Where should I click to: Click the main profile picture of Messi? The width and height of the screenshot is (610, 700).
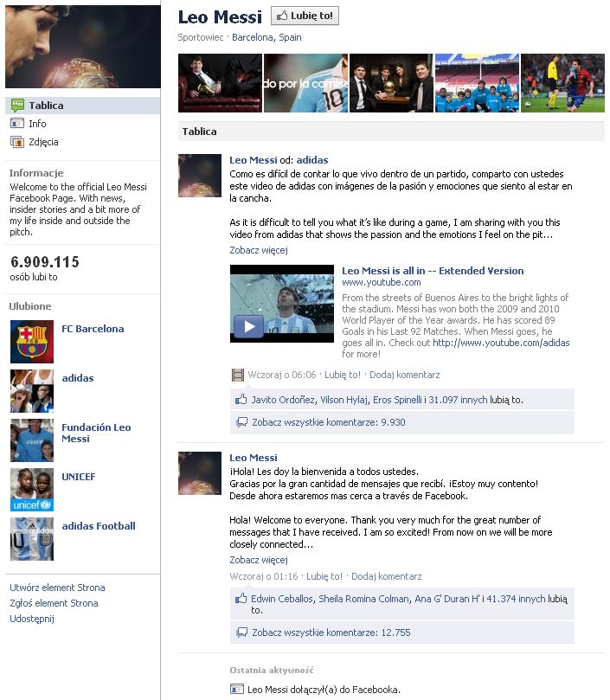point(82,47)
